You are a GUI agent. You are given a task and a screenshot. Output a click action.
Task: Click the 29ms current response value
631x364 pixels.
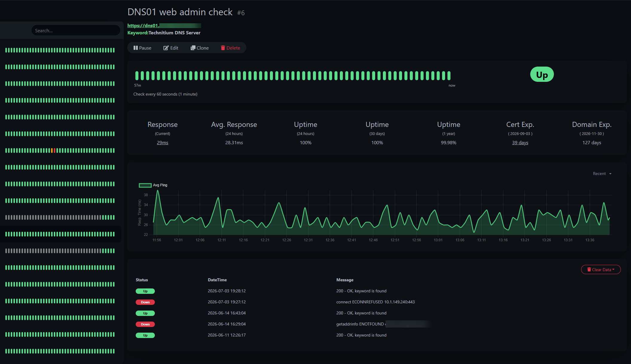[x=162, y=143]
